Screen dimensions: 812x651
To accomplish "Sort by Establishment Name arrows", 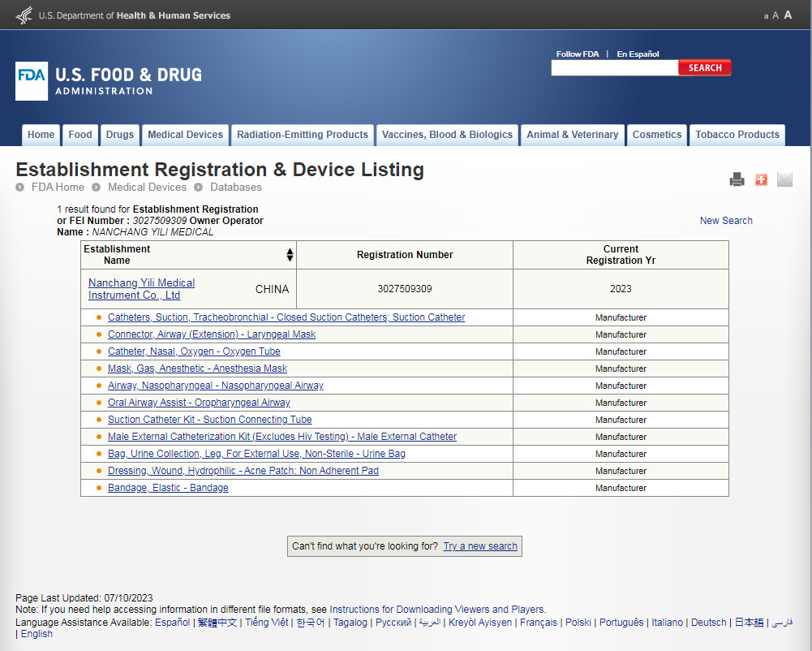I will [x=290, y=255].
